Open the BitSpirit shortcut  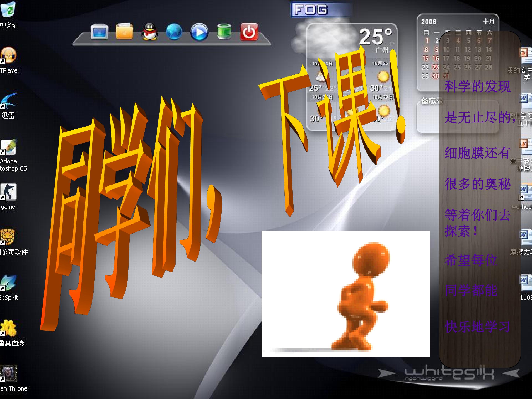click(8, 283)
